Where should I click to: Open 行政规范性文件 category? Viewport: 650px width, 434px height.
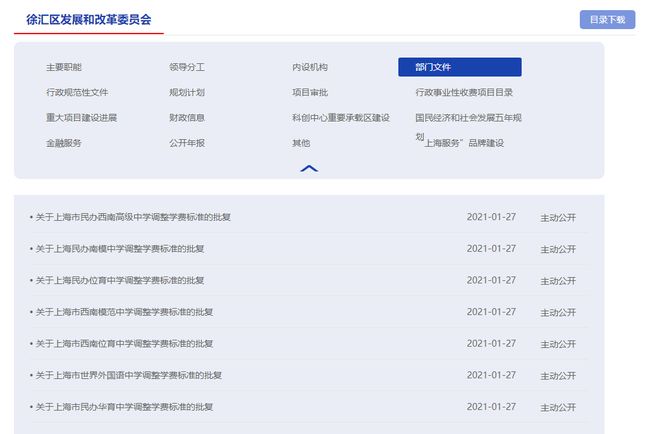[77, 92]
